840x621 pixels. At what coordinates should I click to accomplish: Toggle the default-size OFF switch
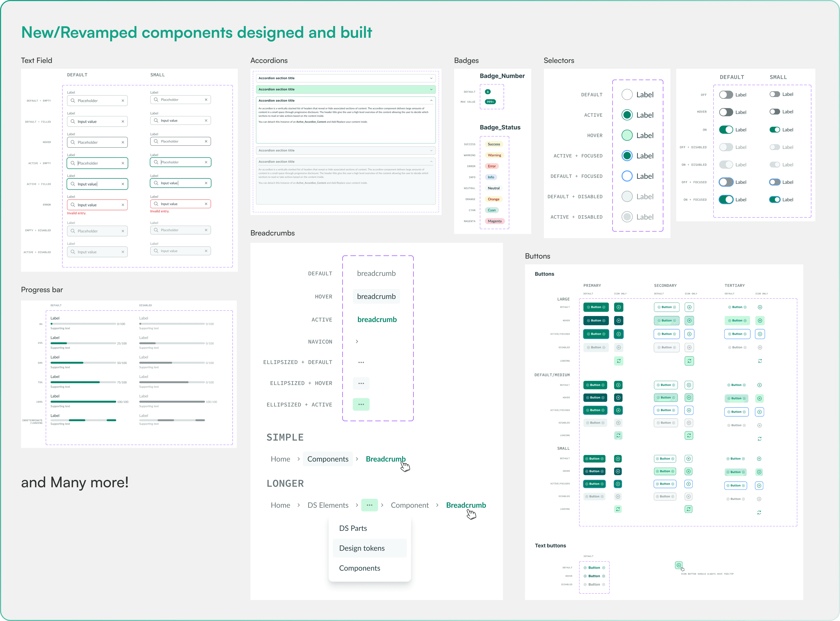pyautogui.click(x=726, y=95)
